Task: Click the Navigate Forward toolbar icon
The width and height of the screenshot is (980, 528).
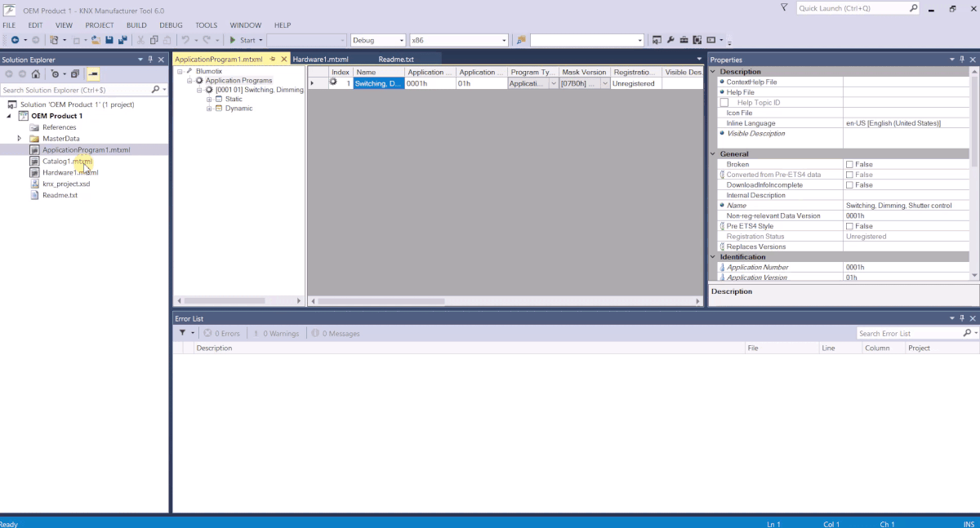Action: tap(34, 40)
